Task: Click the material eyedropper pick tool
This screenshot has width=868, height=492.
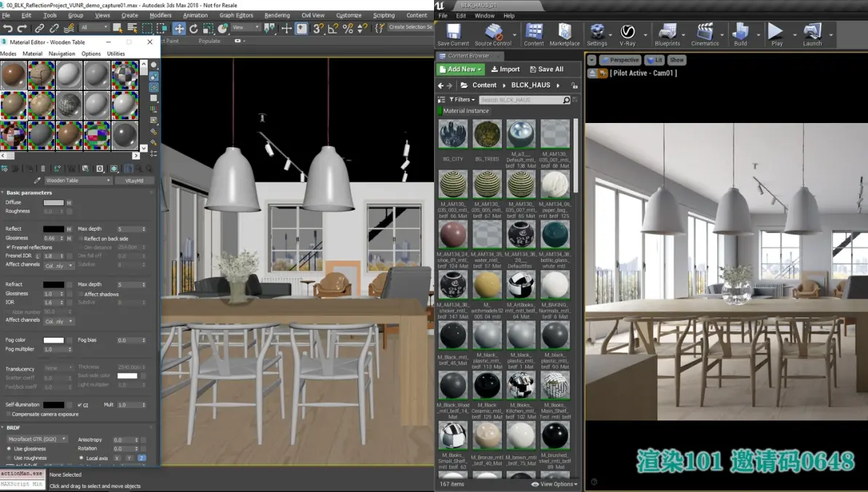Action: (37, 180)
